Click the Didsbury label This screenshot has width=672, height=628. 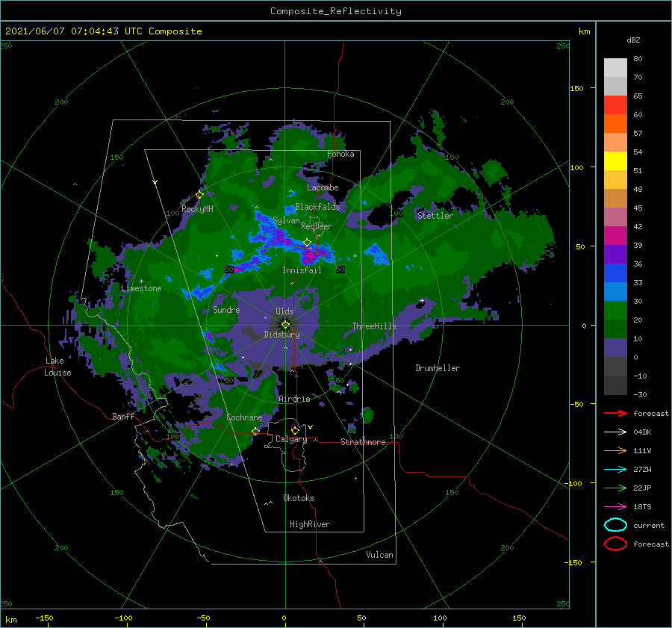pos(281,335)
